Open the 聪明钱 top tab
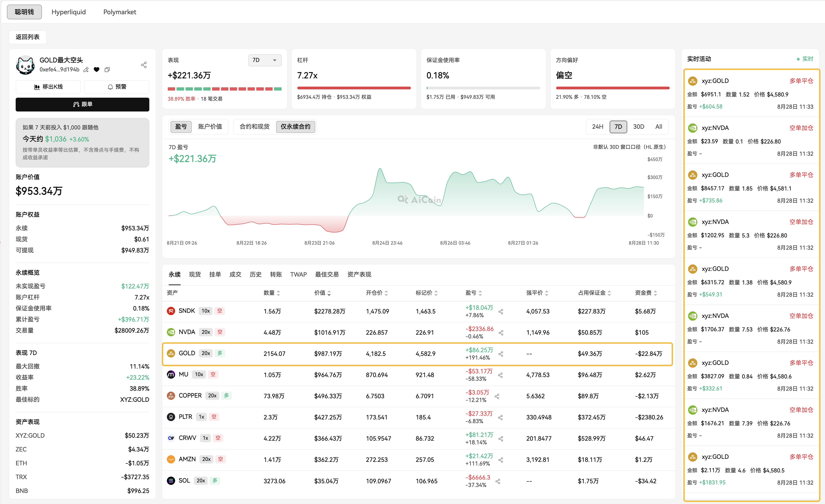Screen dimensions: 825x504 [x=24, y=12]
